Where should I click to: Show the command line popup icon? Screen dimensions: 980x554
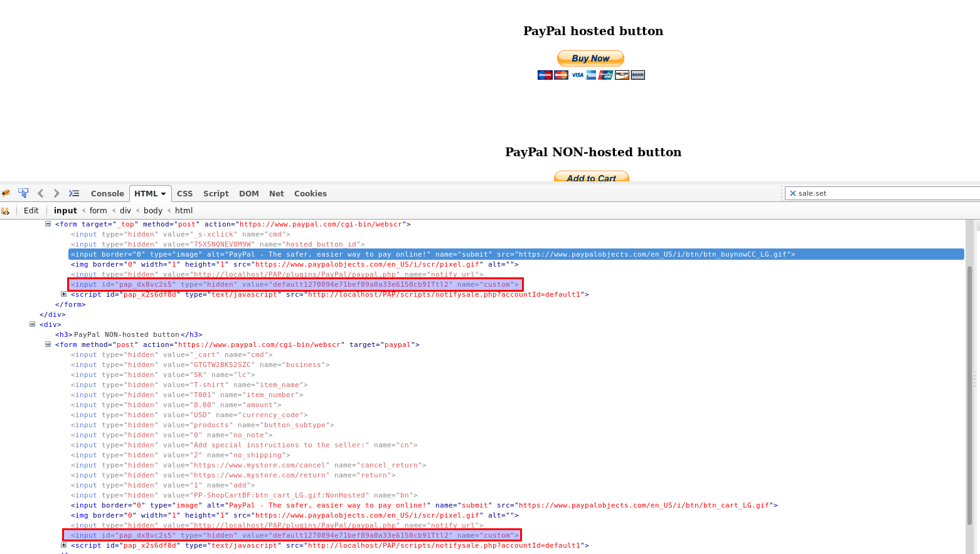(x=74, y=193)
